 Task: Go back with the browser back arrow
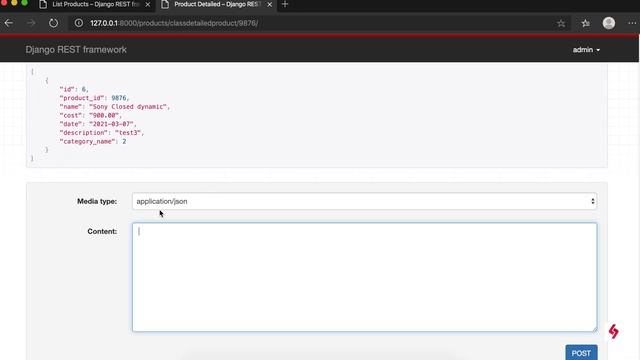tap(9, 23)
